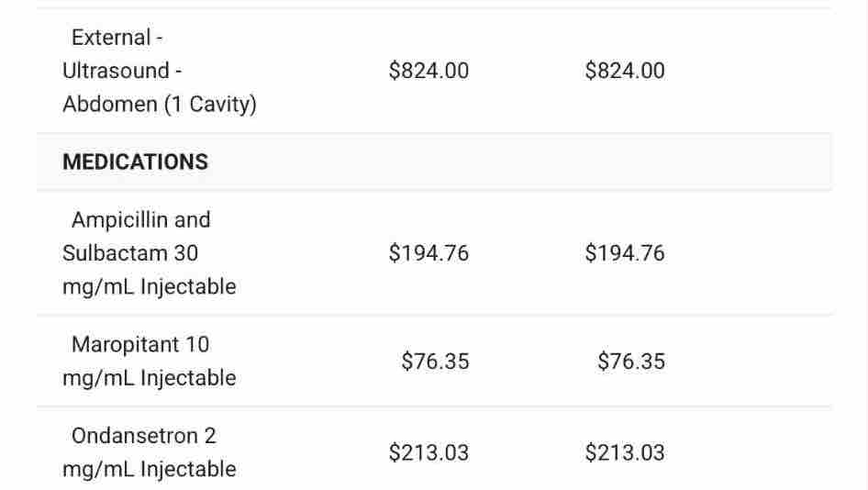The width and height of the screenshot is (868, 490).
Task: Click mg/mL Injectable under Maropitant
Action: click(x=149, y=378)
